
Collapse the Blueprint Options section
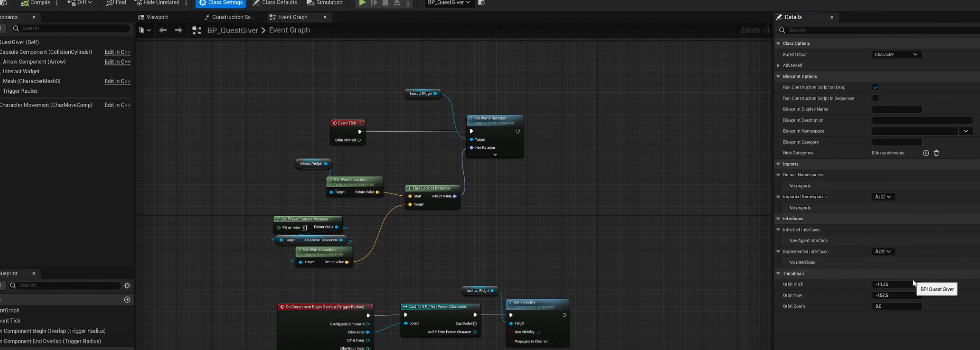tap(778, 77)
